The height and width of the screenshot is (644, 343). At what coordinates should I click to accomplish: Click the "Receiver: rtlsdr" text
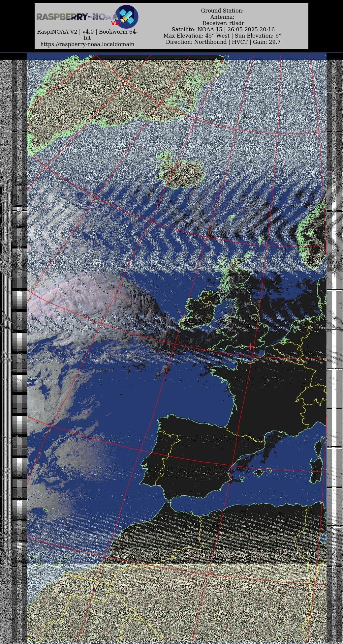(223, 23)
